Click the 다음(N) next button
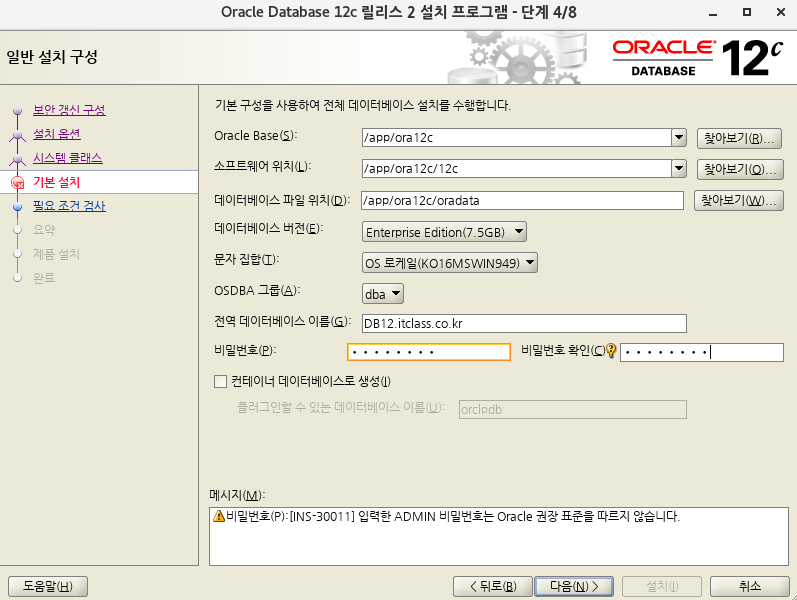Viewport: 797px width, 600px height. pos(574,586)
